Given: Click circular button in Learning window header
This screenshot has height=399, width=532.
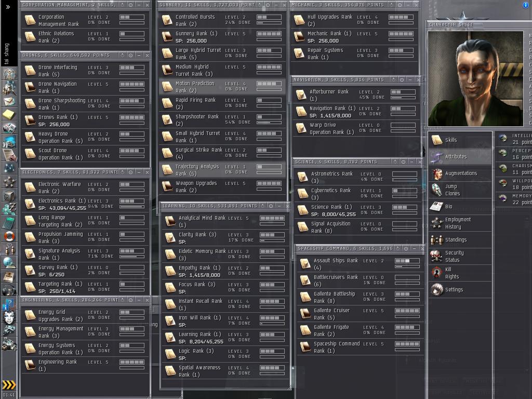Looking at the screenshot, I should coord(271,206).
